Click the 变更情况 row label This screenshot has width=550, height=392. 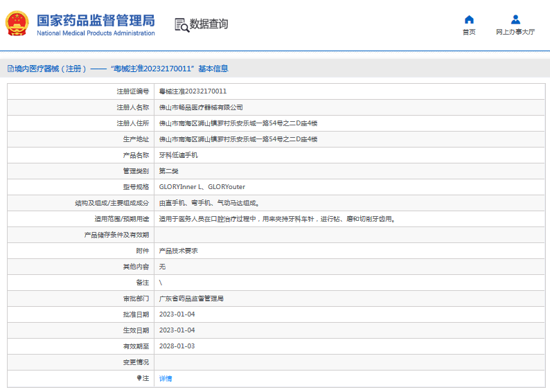coord(136,362)
